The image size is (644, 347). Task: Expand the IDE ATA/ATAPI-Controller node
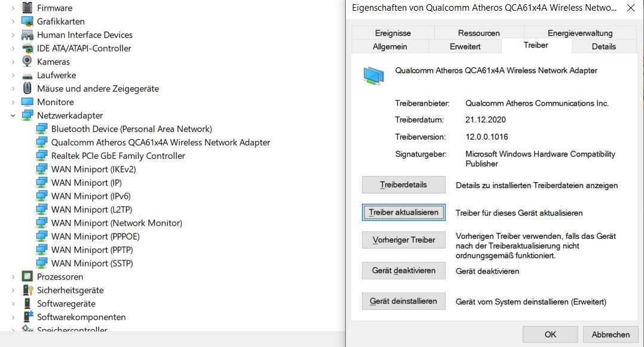pyautogui.click(x=13, y=48)
